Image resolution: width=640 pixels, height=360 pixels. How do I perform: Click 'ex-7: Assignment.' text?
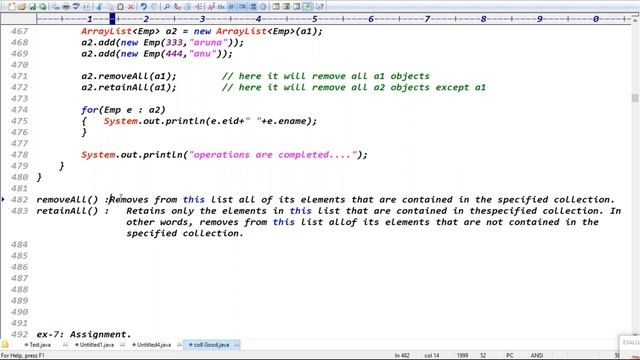(x=84, y=334)
